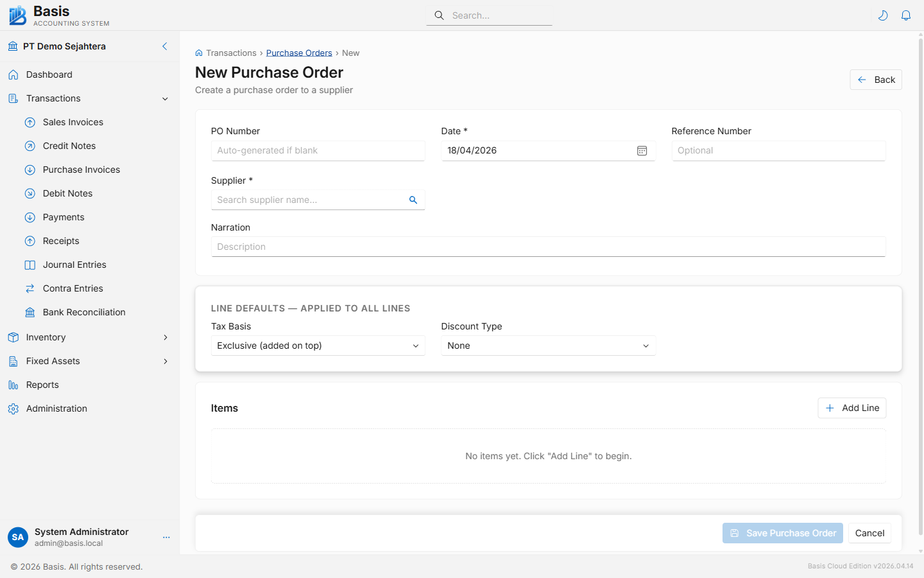Open the date picker calendar icon
This screenshot has height=578, width=924.
pyautogui.click(x=642, y=150)
